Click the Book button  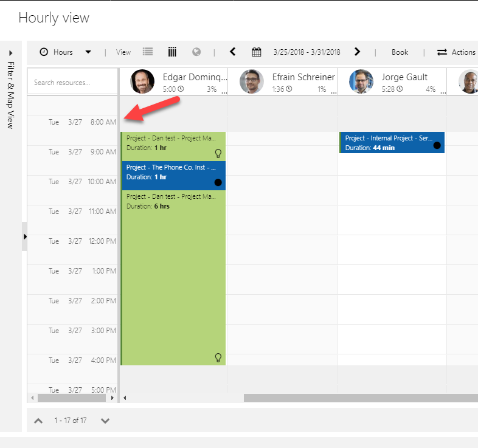coord(400,52)
